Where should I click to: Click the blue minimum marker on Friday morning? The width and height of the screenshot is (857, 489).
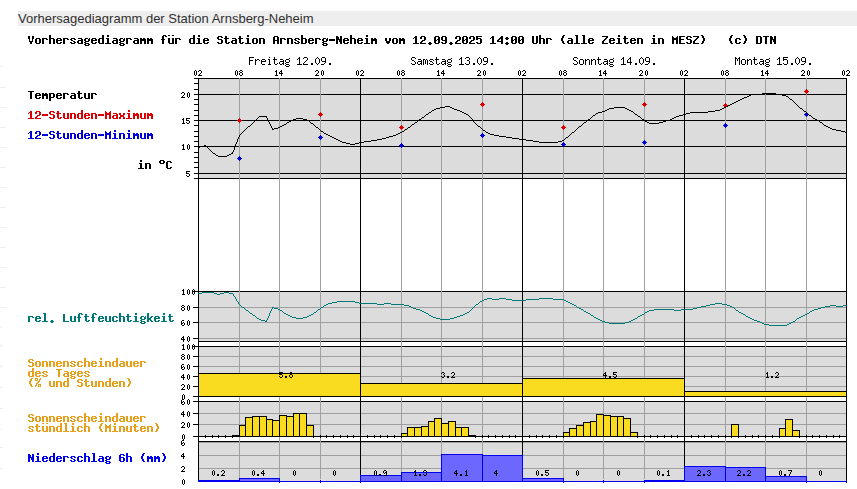[239, 159]
